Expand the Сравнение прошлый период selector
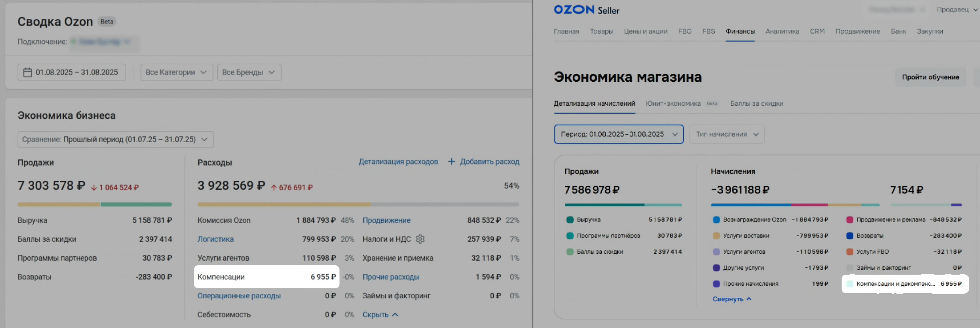Image resolution: width=980 pixels, height=328 pixels. (x=115, y=140)
